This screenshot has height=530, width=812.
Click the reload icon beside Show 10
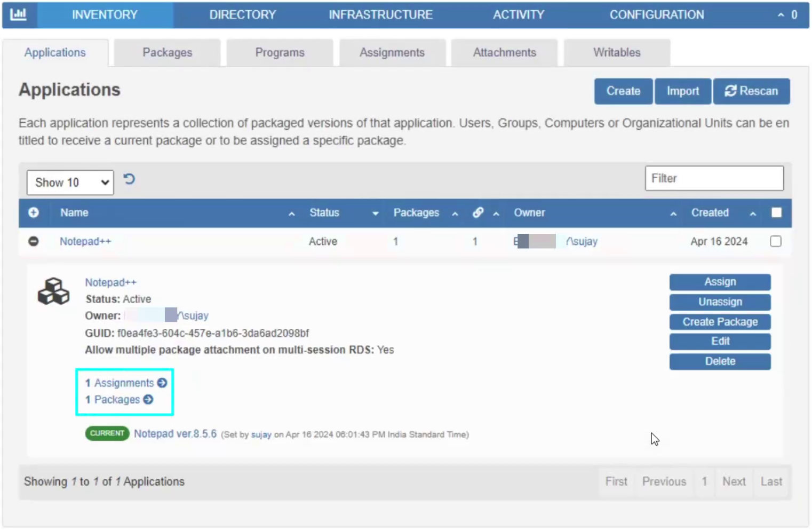click(x=129, y=179)
